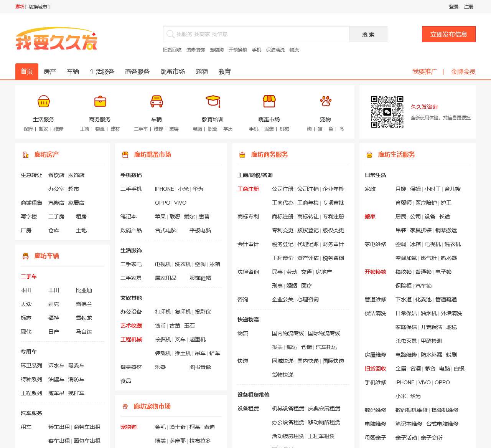Screen dimensions: 491x448
Task: Open the 房产 navigation tab
Action: pyautogui.click(x=50, y=71)
